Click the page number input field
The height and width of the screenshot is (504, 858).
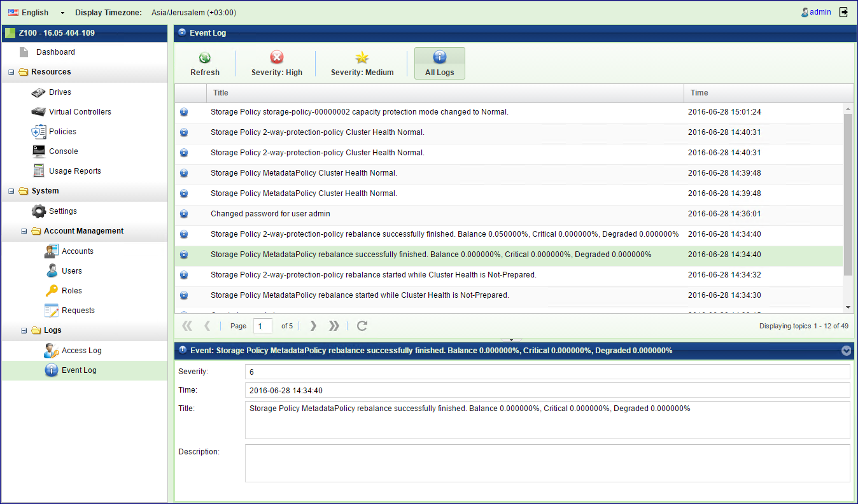(262, 326)
